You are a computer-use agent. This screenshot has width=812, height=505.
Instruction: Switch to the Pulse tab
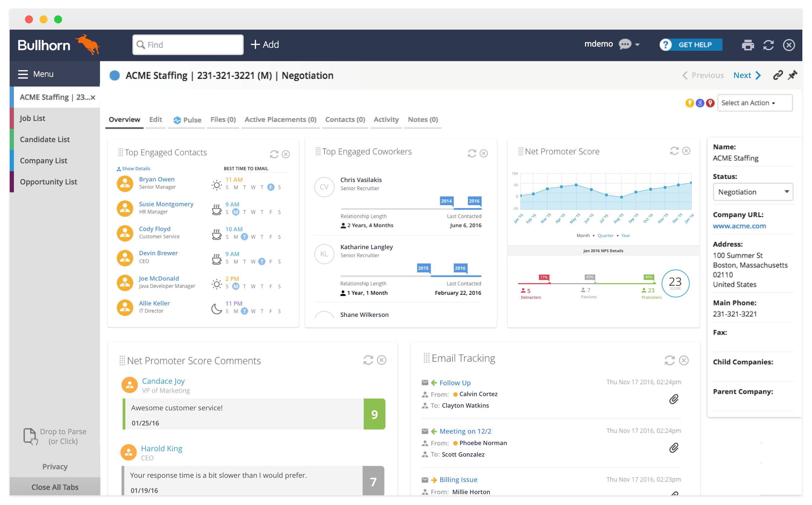coord(188,120)
